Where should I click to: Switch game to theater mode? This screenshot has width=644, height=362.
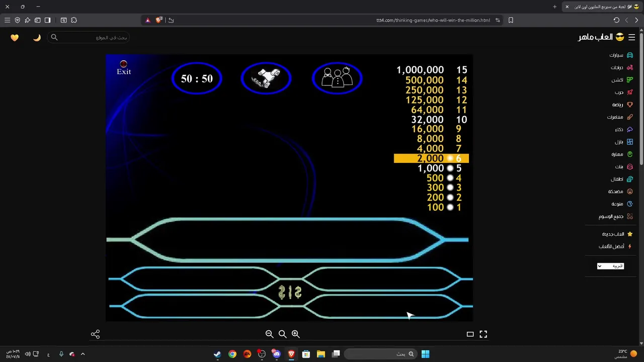(x=470, y=334)
